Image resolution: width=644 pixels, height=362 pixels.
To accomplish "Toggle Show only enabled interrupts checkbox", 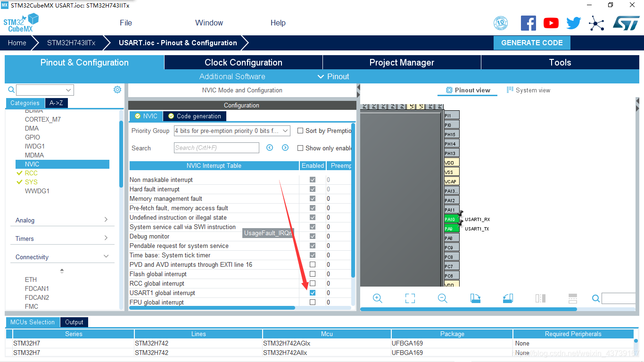I will [300, 148].
